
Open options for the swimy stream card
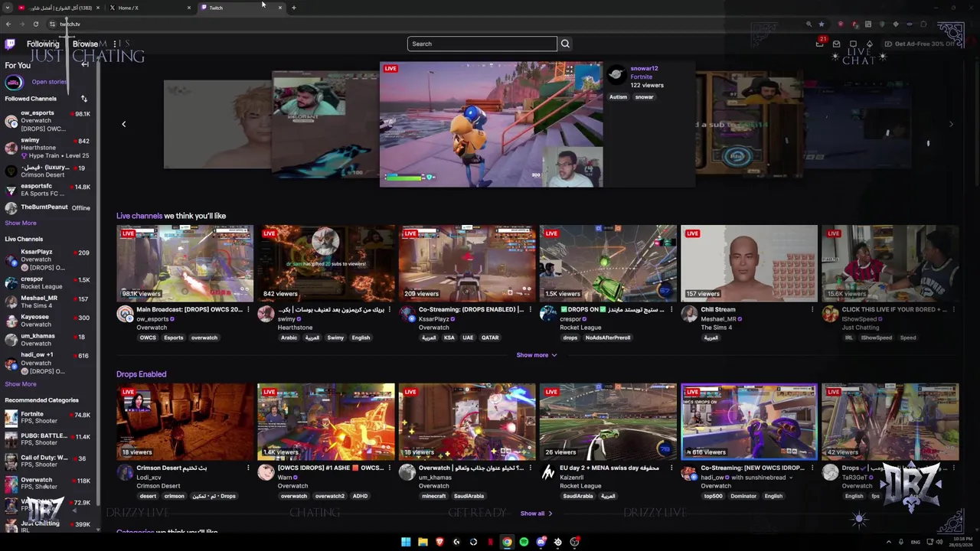click(x=389, y=310)
